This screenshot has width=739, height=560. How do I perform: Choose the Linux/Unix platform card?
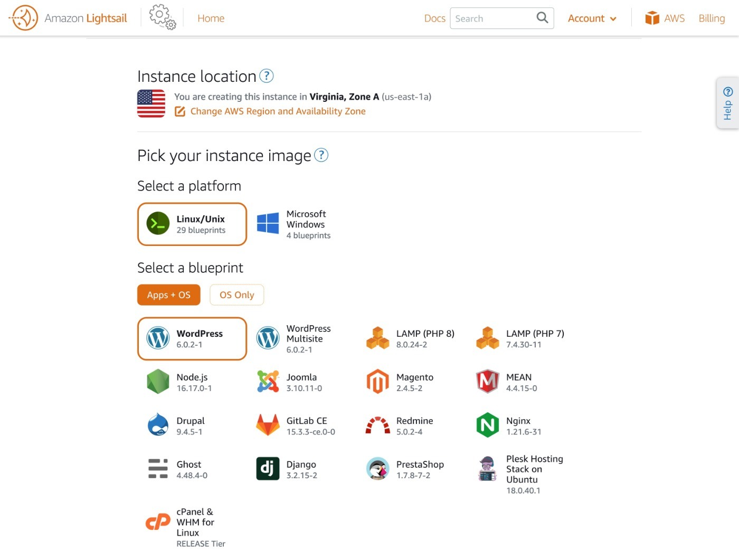click(192, 224)
